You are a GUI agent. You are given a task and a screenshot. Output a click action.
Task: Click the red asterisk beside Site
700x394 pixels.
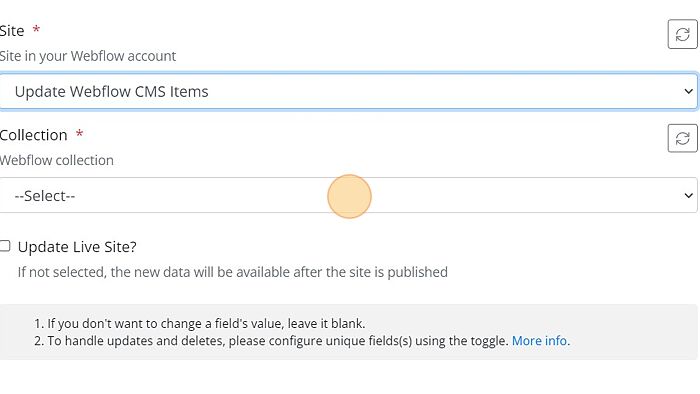click(36, 30)
